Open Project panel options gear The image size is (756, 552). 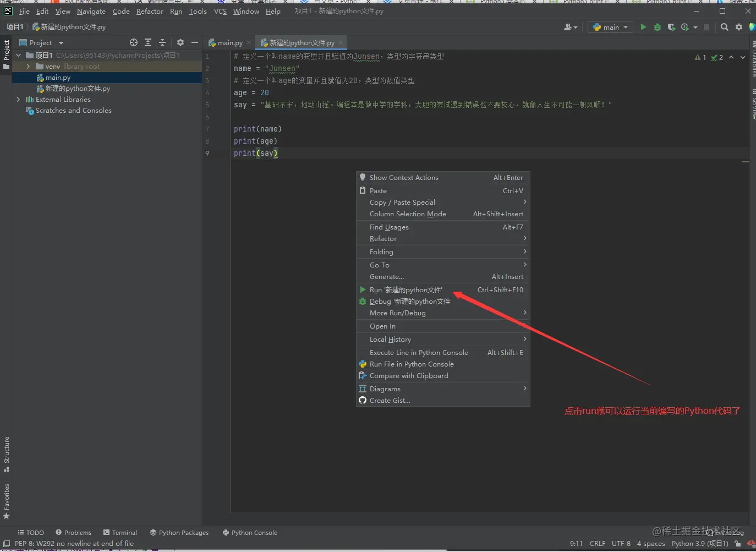(x=180, y=42)
